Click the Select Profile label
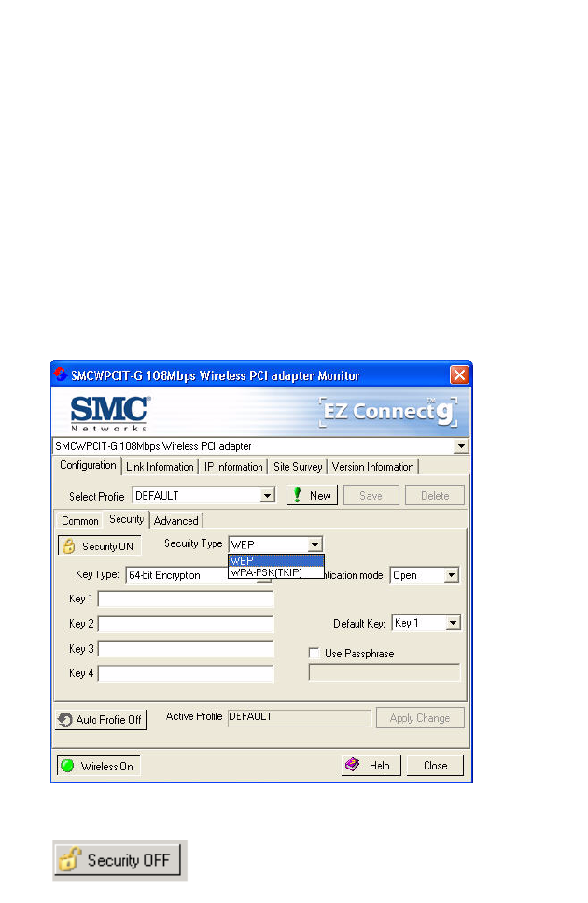This screenshot has width=588, height=903. pyautogui.click(x=97, y=497)
